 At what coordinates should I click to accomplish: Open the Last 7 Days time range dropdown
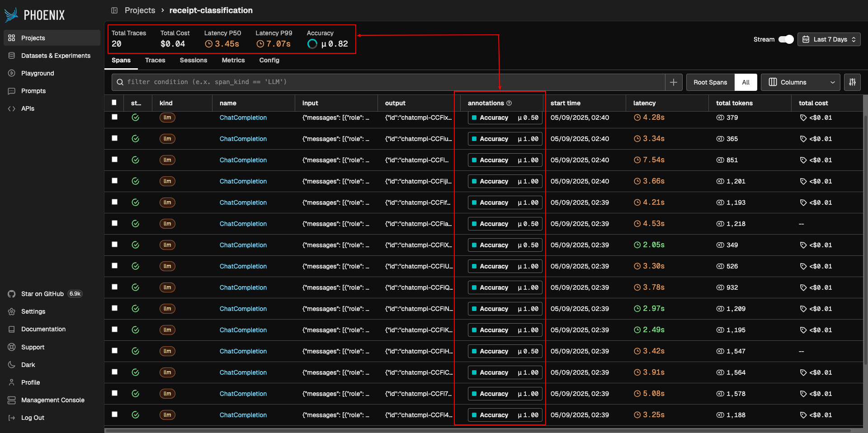829,39
